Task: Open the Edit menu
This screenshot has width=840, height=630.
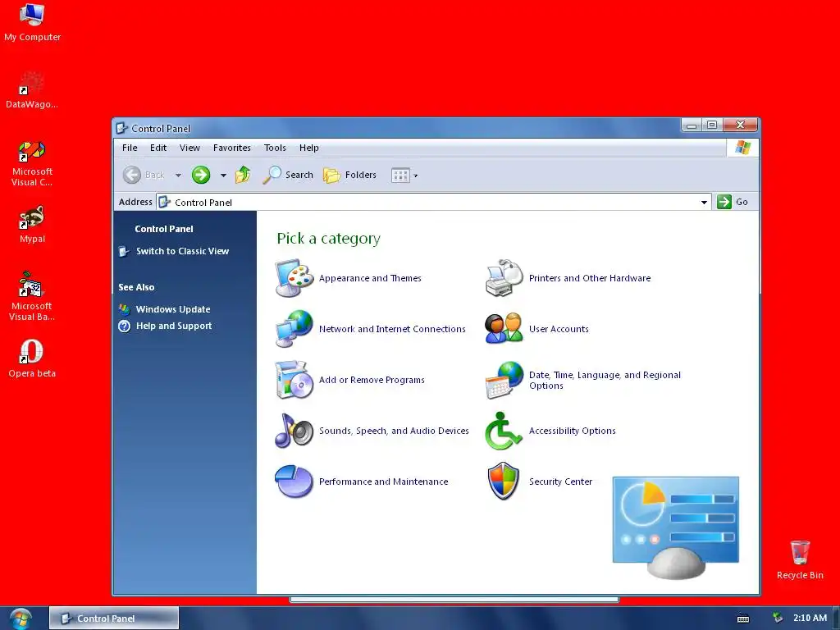Action: click(x=158, y=148)
